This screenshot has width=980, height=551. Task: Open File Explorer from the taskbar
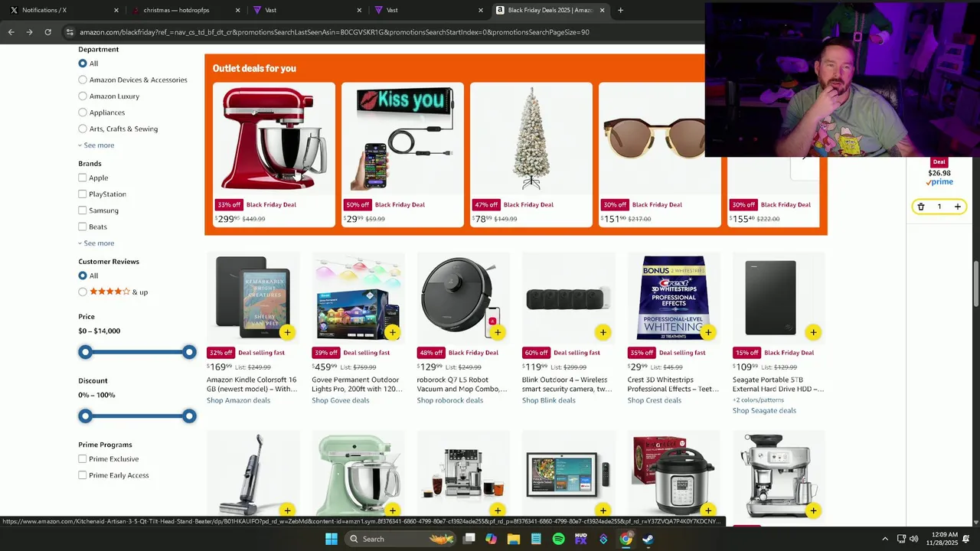tap(514, 539)
